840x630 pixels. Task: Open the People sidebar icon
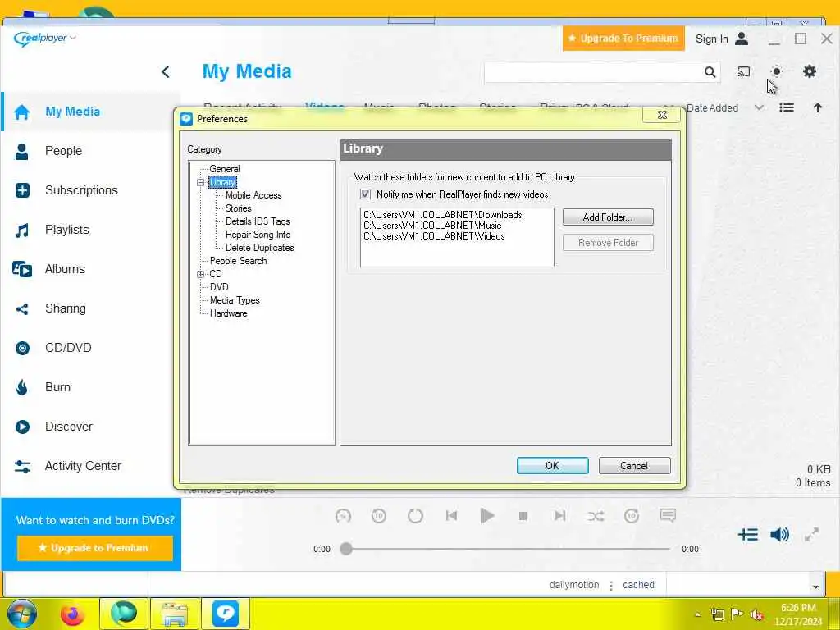click(x=22, y=152)
